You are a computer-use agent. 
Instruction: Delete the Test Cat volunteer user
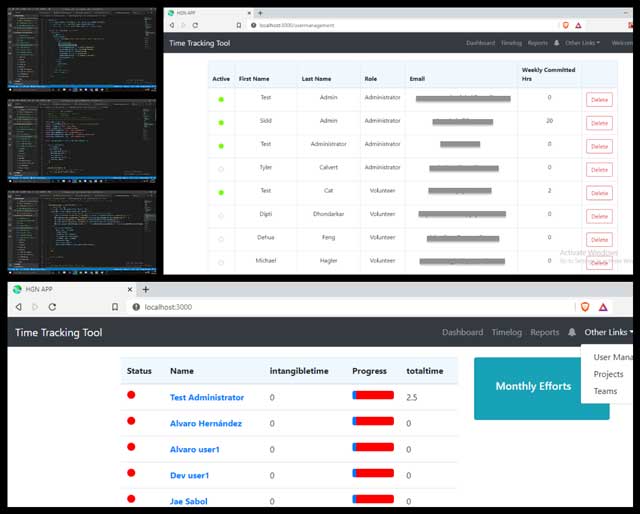pyautogui.click(x=599, y=192)
